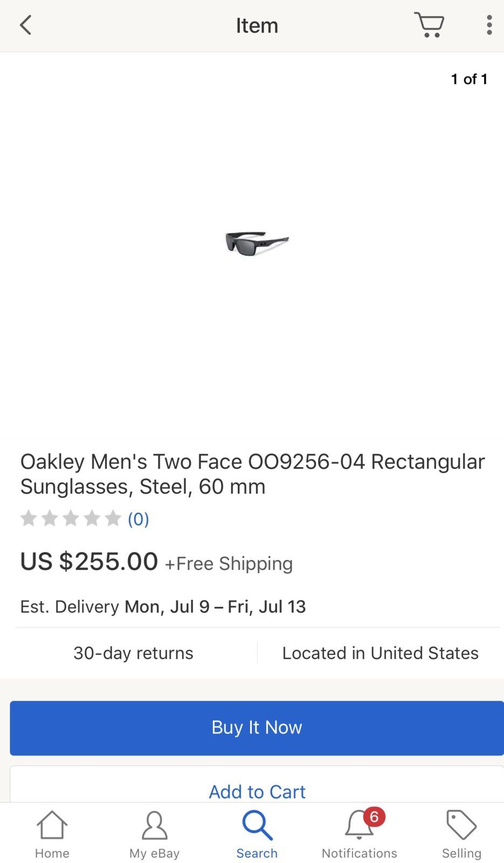Tap the back arrow in header
The height and width of the screenshot is (863, 504).
(x=25, y=25)
